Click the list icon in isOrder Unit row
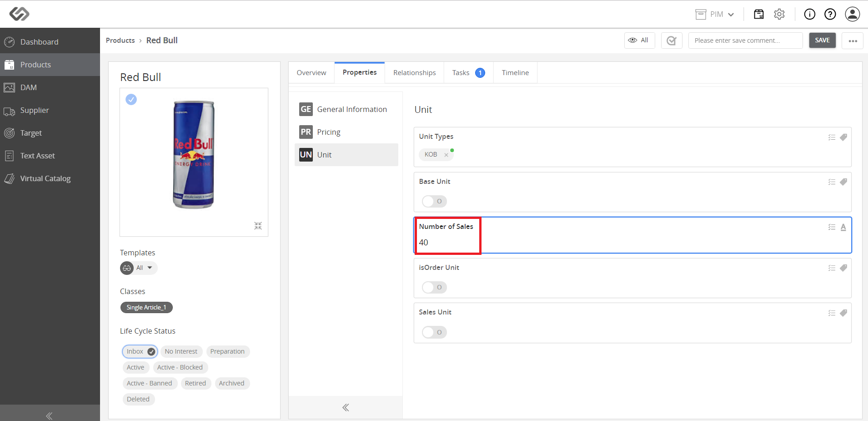Screen dimensions: 868x421 832,268
